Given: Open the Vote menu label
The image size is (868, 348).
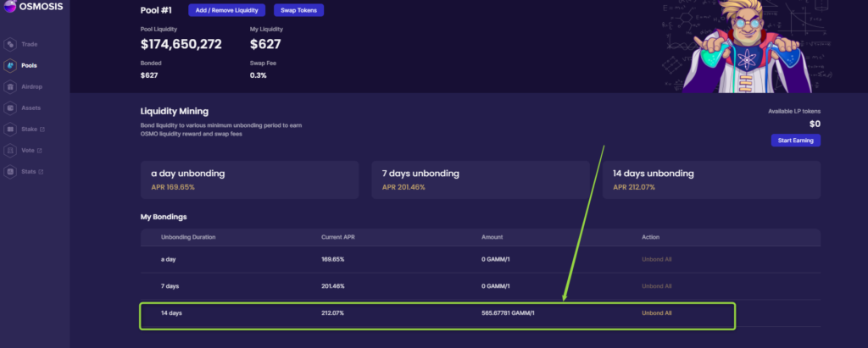Looking at the screenshot, I should point(28,151).
